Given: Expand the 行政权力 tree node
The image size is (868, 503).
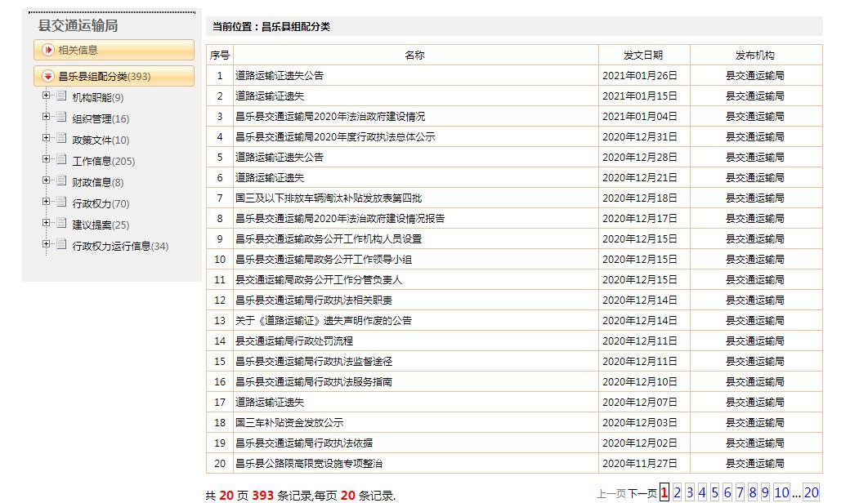Looking at the screenshot, I should tap(47, 203).
